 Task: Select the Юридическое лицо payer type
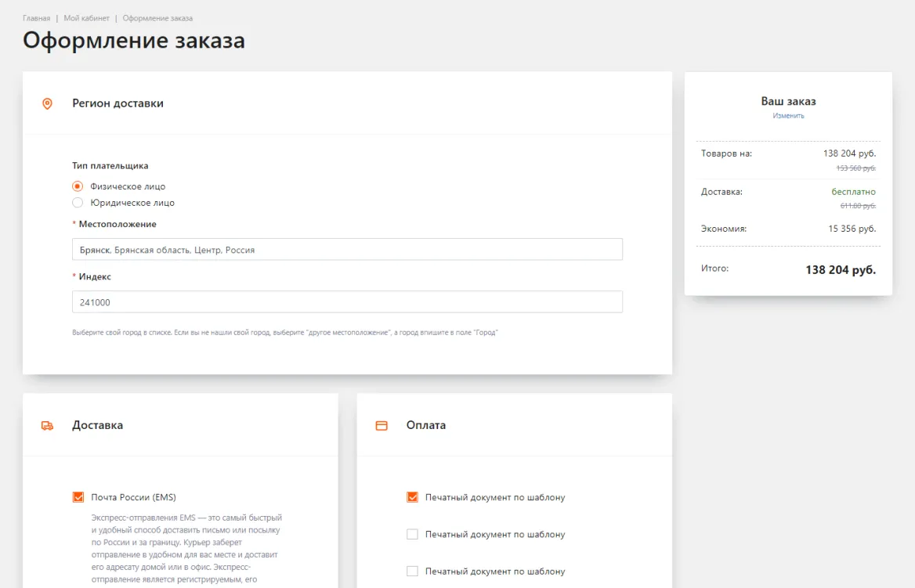tap(78, 203)
